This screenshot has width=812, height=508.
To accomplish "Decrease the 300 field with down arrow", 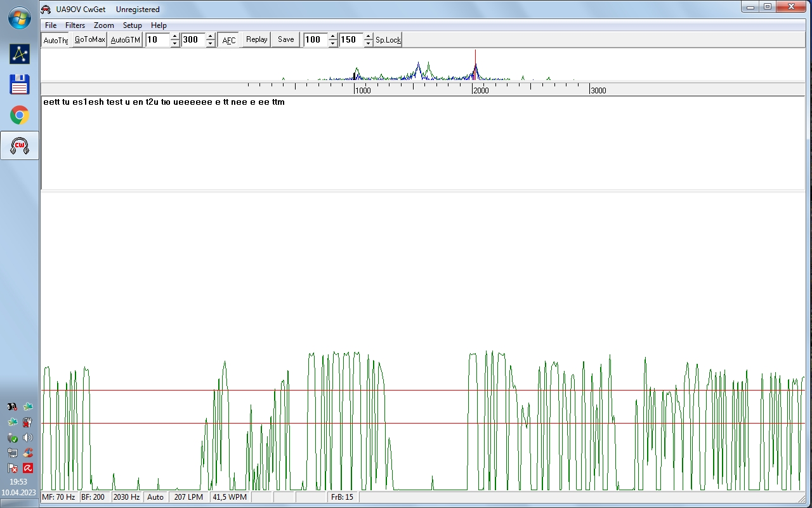I will pos(211,44).
